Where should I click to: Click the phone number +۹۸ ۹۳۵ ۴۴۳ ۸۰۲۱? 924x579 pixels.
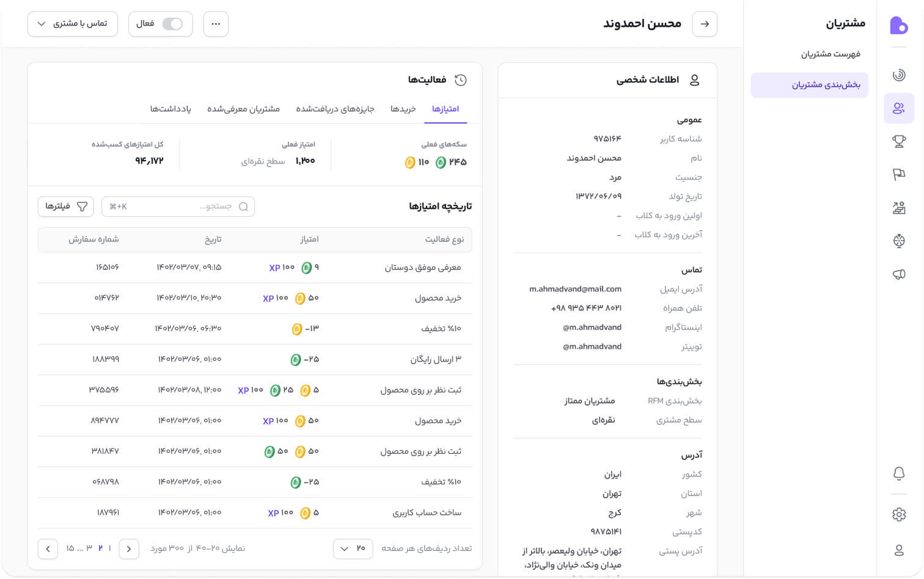point(586,308)
